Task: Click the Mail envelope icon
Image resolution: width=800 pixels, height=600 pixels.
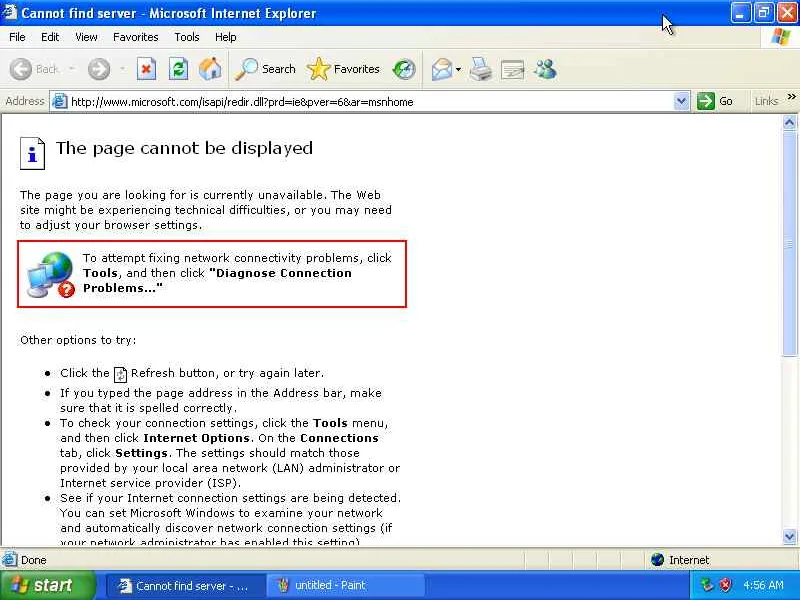Action: click(x=442, y=69)
